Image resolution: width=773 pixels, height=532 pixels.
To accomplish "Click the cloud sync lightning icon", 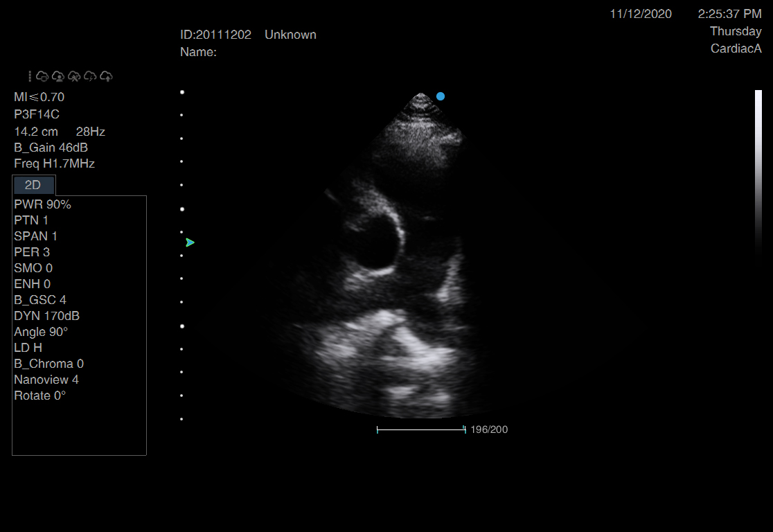I will (90, 76).
